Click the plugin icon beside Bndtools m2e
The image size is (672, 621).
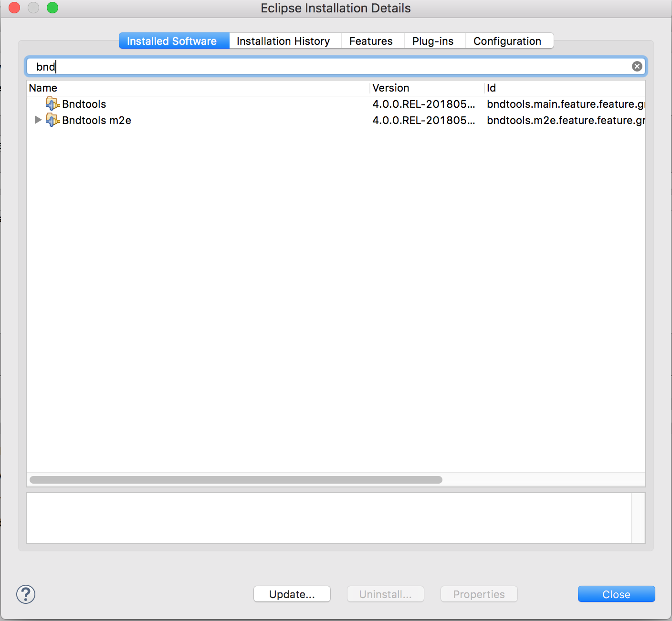[52, 120]
